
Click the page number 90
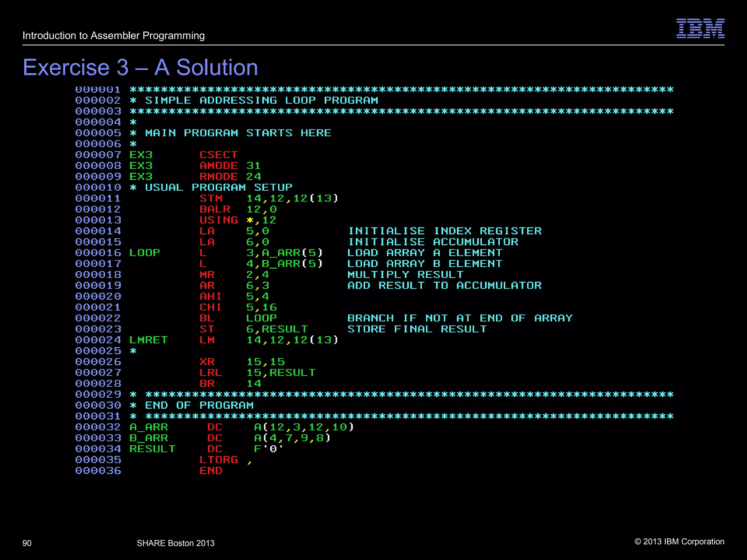pyautogui.click(x=27, y=543)
